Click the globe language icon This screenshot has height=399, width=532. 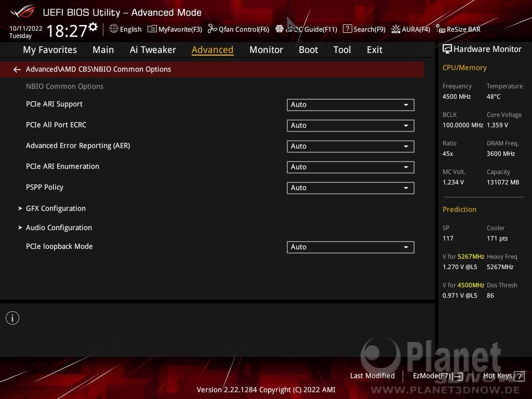click(114, 29)
